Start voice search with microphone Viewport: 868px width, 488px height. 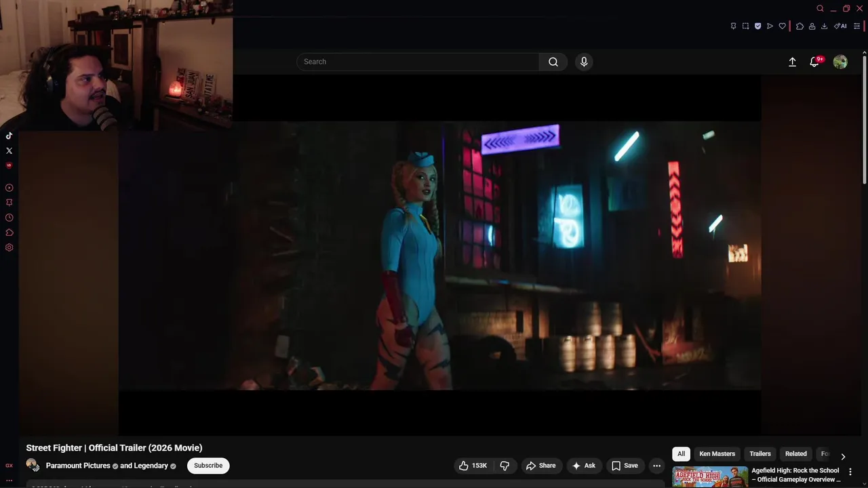point(584,62)
